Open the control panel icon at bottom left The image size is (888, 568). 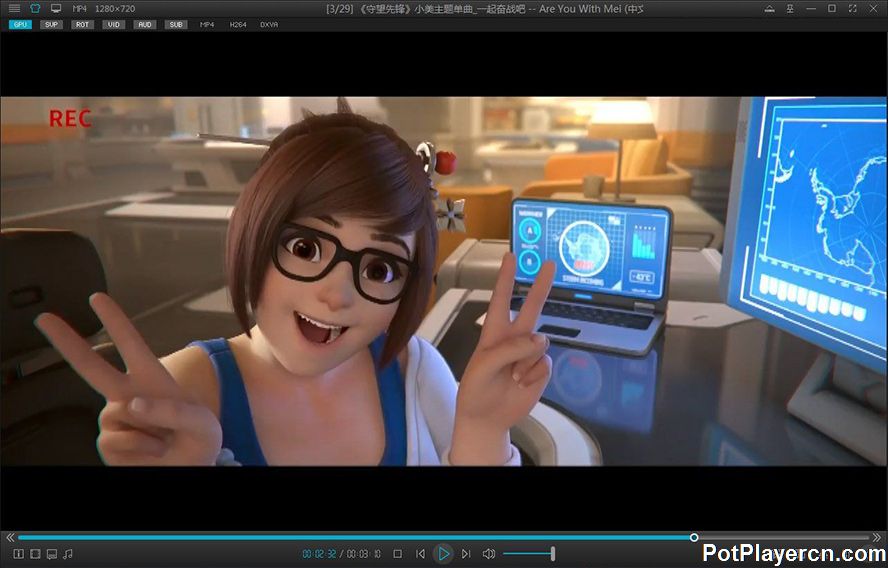tap(19, 554)
